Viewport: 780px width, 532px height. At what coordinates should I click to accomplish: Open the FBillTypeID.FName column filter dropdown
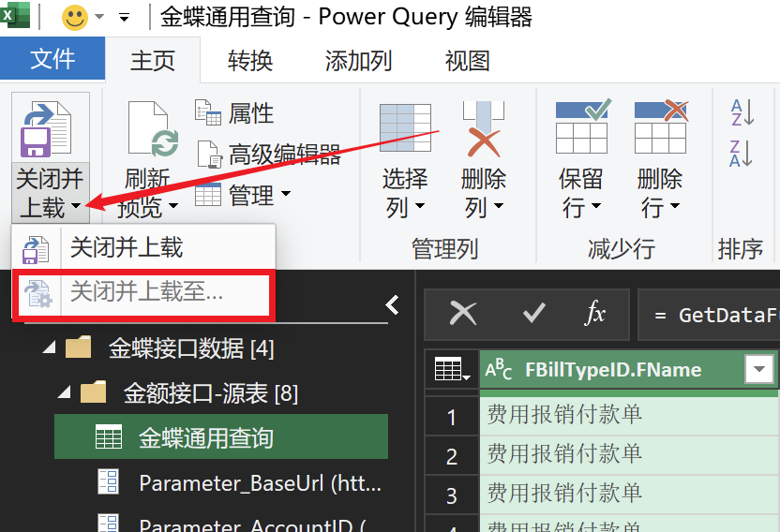click(x=759, y=369)
